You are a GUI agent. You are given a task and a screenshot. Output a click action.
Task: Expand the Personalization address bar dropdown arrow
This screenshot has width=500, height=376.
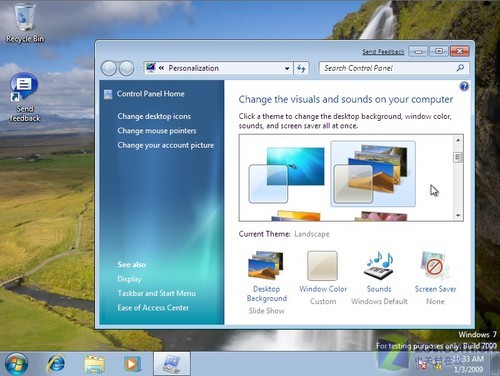click(287, 68)
